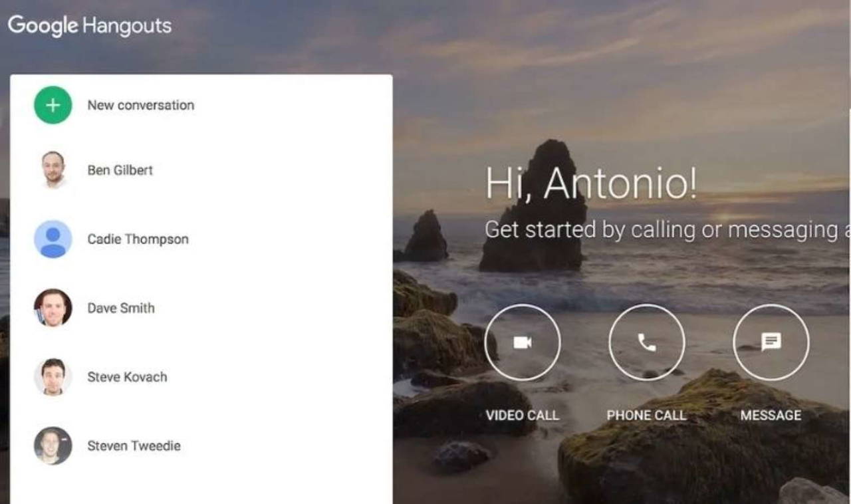Screen dimensions: 851x504
Task: Click the VIDEO CALL text label
Action: pos(522,416)
